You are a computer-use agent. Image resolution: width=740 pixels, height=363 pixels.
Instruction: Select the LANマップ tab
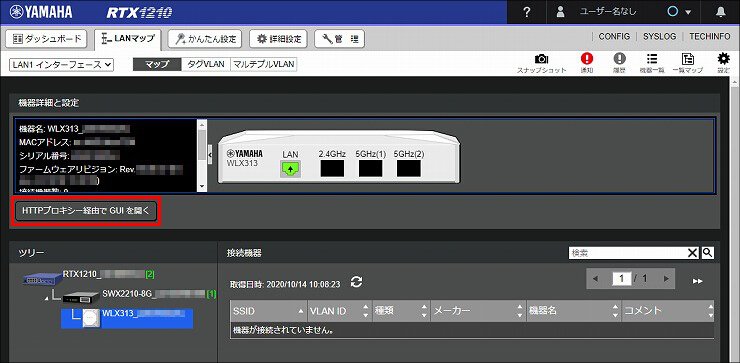click(x=127, y=39)
